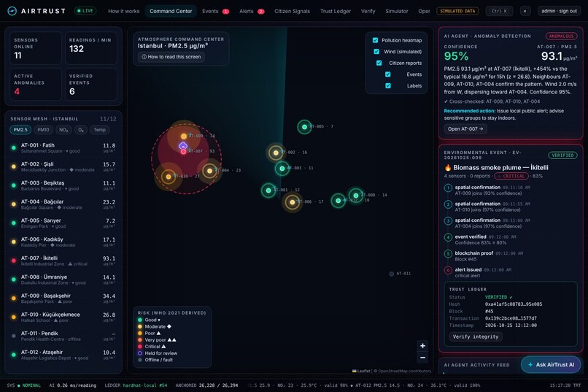Open the Verify page

[x=368, y=11]
